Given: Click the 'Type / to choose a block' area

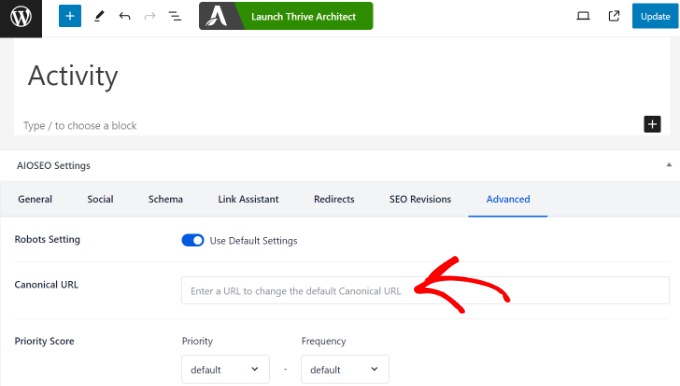Looking at the screenshot, I should click(80, 126).
